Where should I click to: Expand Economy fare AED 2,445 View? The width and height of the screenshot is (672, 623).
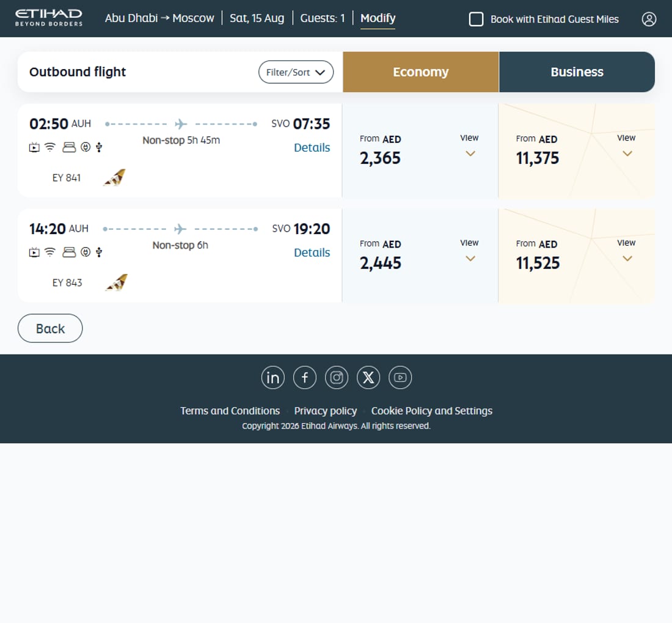tap(470, 251)
